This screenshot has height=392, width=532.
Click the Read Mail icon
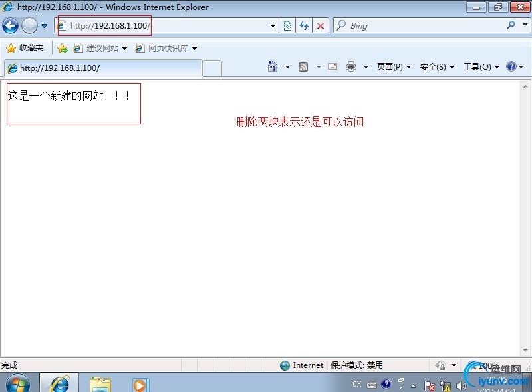coord(332,66)
